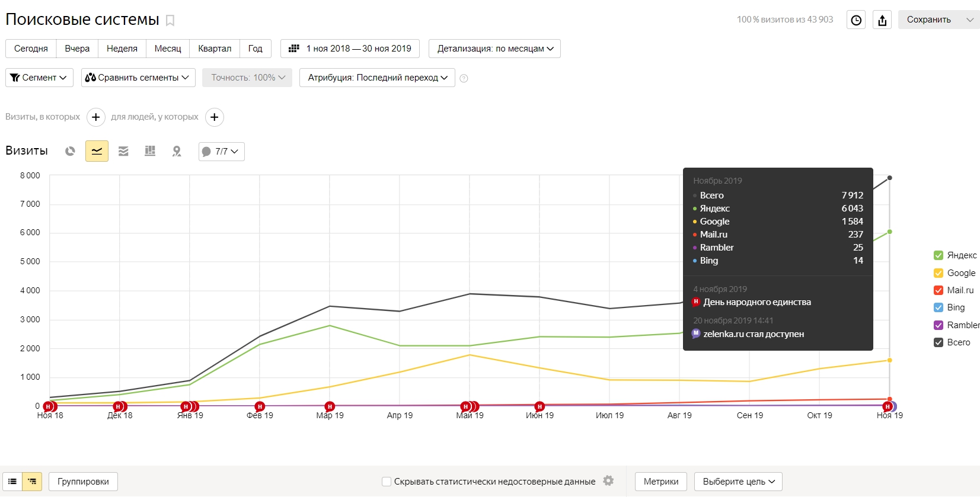The width and height of the screenshot is (980, 497).
Task: Open the date range picker field
Action: pos(350,49)
